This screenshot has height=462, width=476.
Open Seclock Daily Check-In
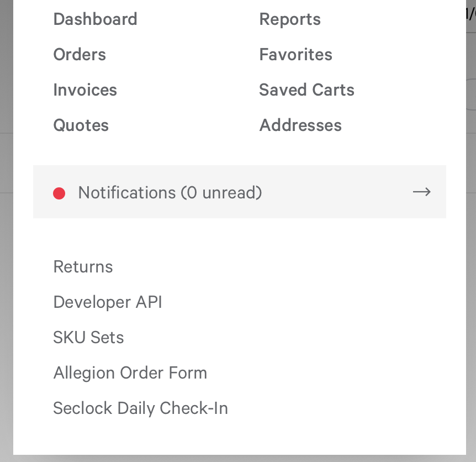(x=141, y=408)
